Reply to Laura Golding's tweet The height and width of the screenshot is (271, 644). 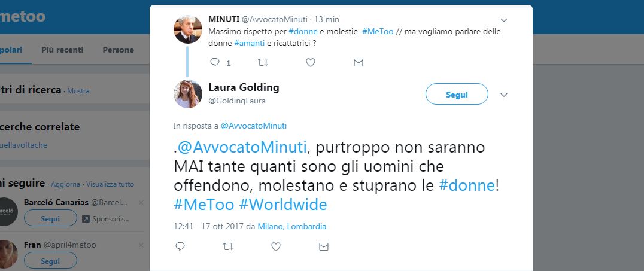(x=180, y=246)
